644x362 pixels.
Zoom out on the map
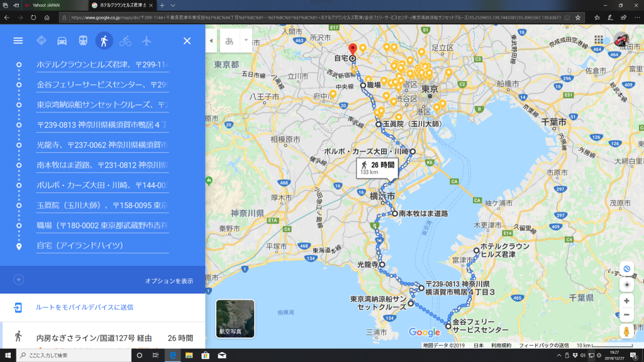click(x=626, y=315)
